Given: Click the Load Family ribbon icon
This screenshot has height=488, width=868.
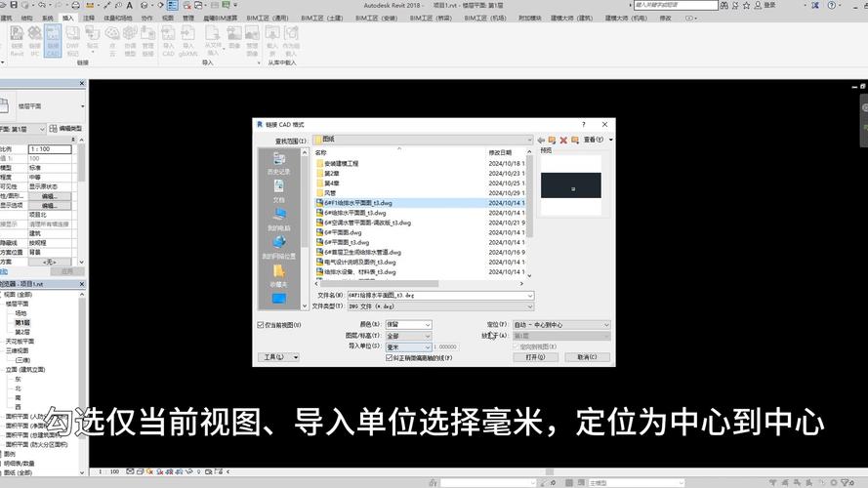Looking at the screenshot, I should point(272,40).
